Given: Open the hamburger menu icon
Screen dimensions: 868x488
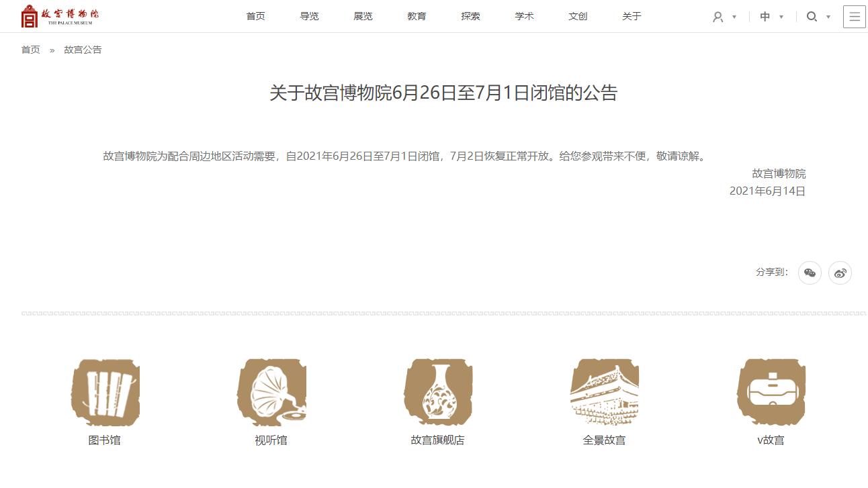Looking at the screenshot, I should (855, 17).
